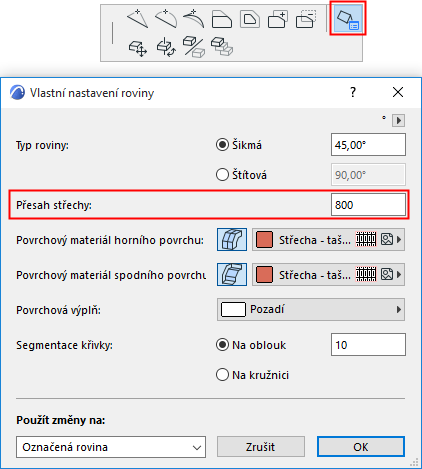The image size is (422, 469).
Task: Select the tangent curve edge tool
Action: click(194, 19)
